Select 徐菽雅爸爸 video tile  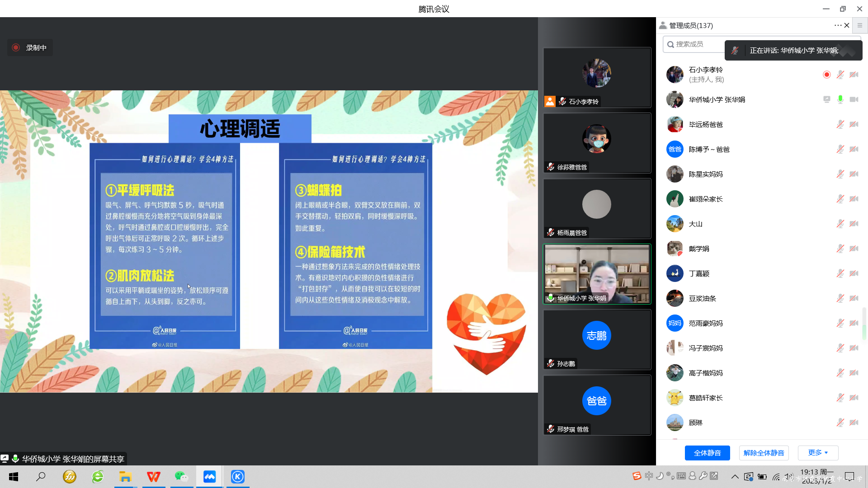597,143
